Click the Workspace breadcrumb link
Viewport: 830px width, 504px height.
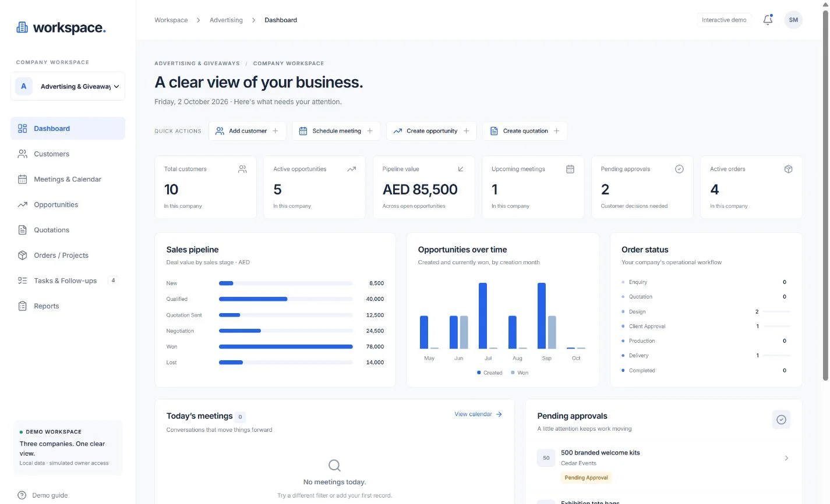tap(171, 20)
